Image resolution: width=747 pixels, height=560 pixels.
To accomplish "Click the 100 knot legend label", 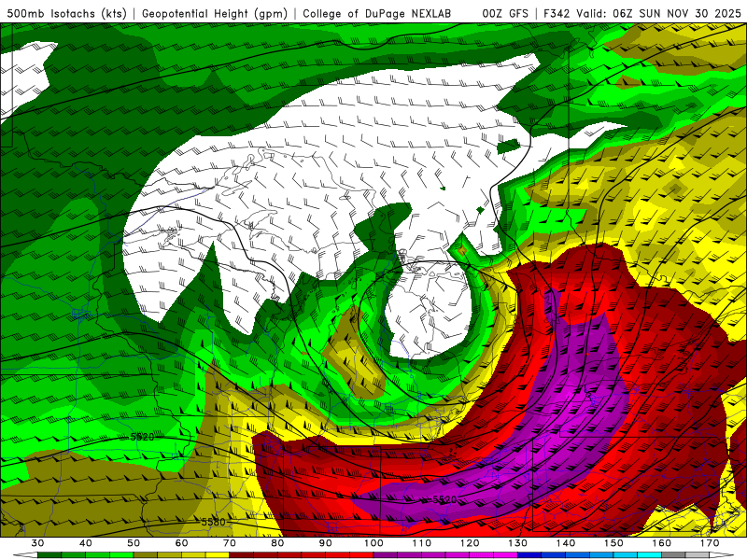I will (373, 543).
